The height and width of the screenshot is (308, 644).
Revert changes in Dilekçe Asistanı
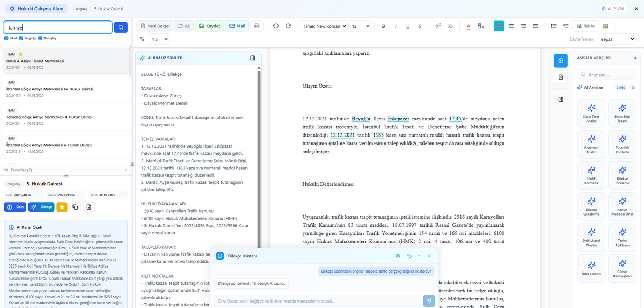coord(409,256)
